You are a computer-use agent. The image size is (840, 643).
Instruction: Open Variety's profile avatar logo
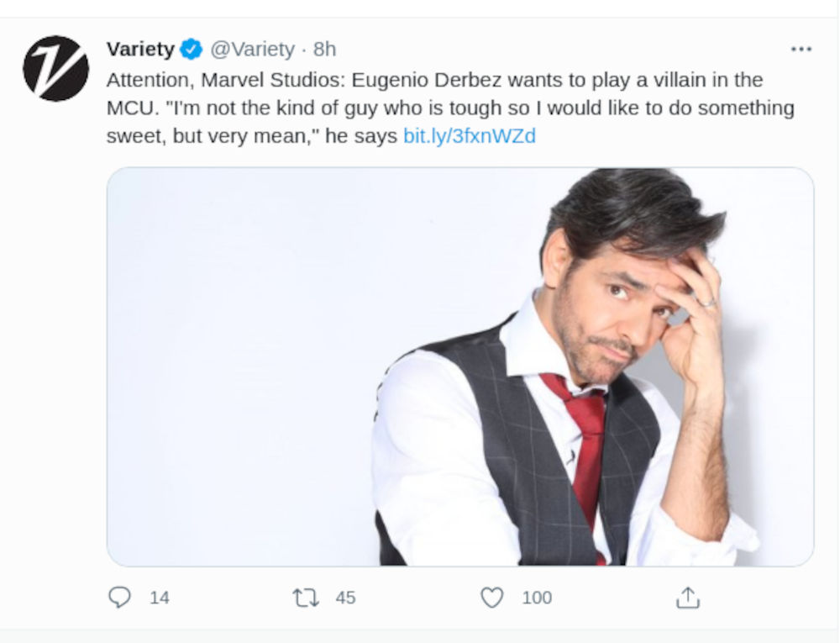point(55,69)
